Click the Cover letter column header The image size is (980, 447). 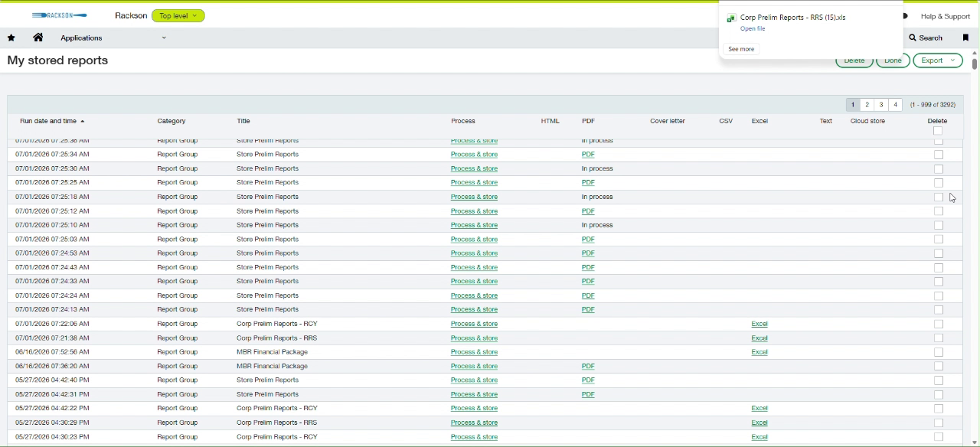(668, 121)
